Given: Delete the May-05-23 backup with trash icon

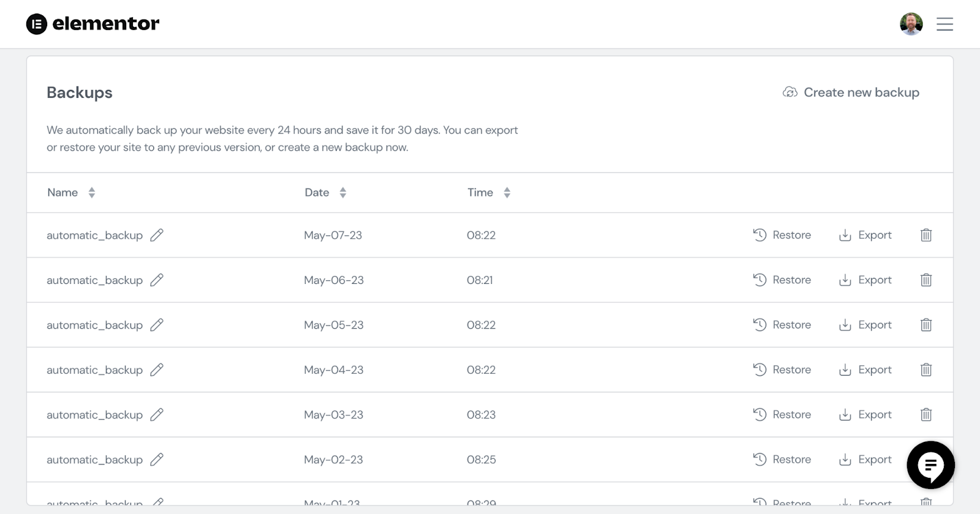Looking at the screenshot, I should coord(926,325).
